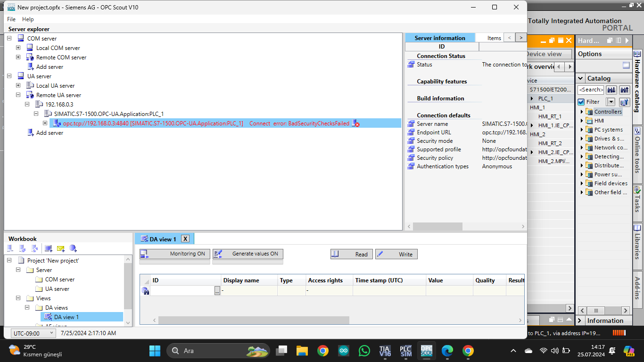644x362 pixels.
Task: Collapse the 192.168.0.3 tree node
Action: (27, 104)
